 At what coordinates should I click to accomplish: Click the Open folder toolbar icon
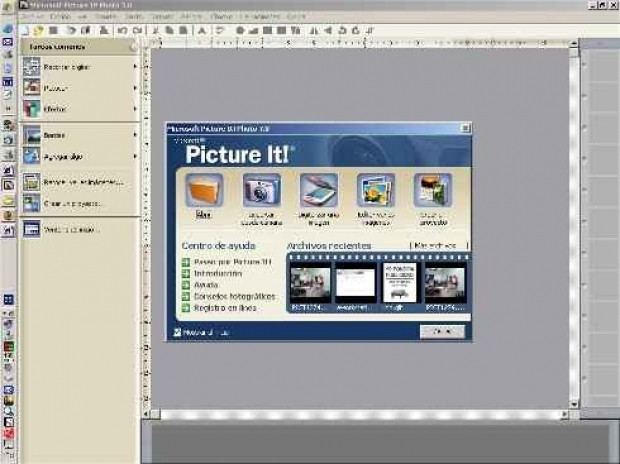coord(38,30)
